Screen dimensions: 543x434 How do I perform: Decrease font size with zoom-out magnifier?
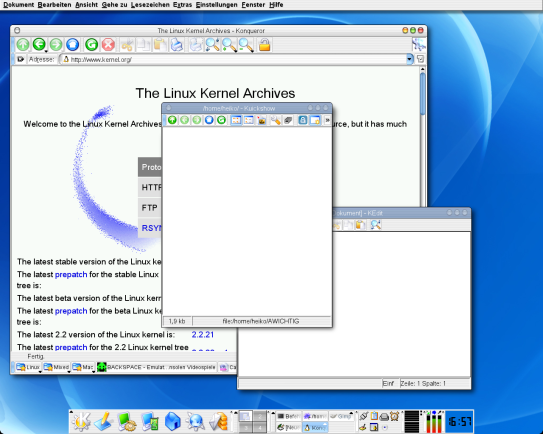[x=246, y=45]
